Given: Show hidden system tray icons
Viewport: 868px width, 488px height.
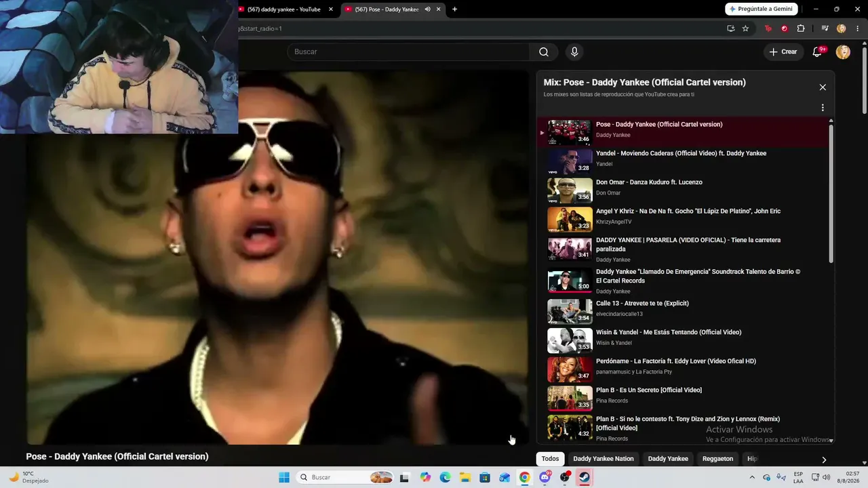Looking at the screenshot, I should (751, 477).
